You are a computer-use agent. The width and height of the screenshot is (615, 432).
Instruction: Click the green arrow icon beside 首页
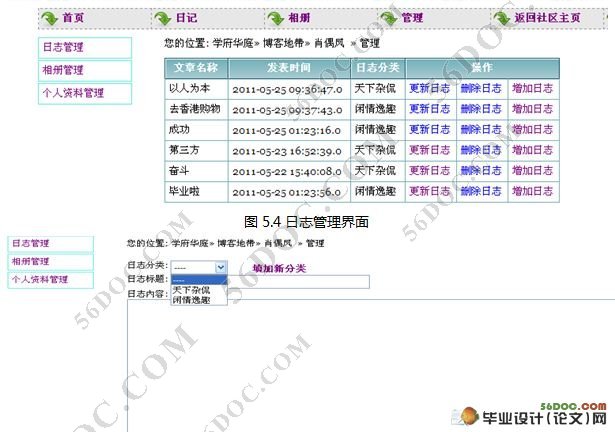point(49,18)
